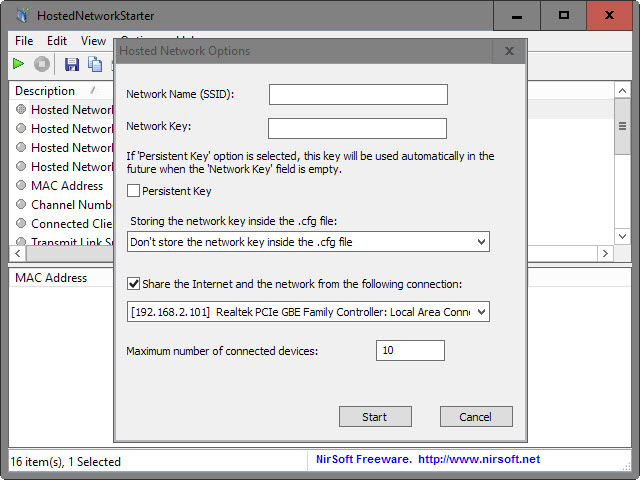Viewport: 640px width, 480px height.
Task: Enable the Persistent Key checkbox
Action: click(133, 191)
